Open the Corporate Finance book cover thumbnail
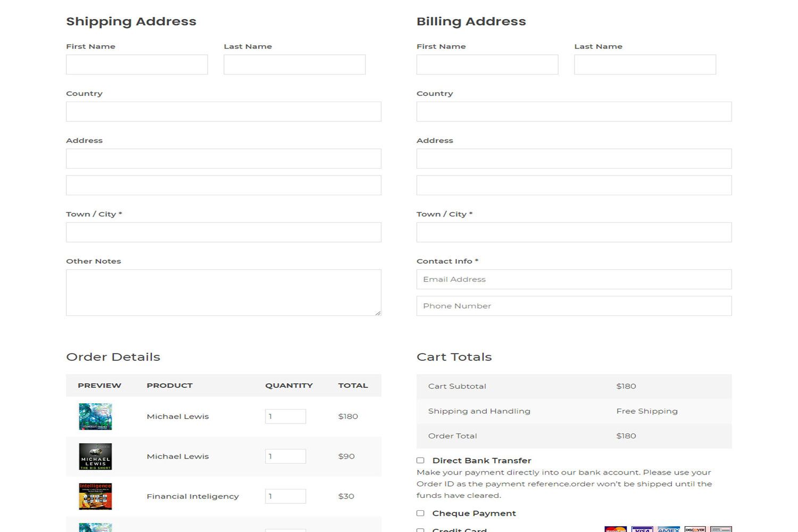The image size is (798, 532). pos(95,416)
